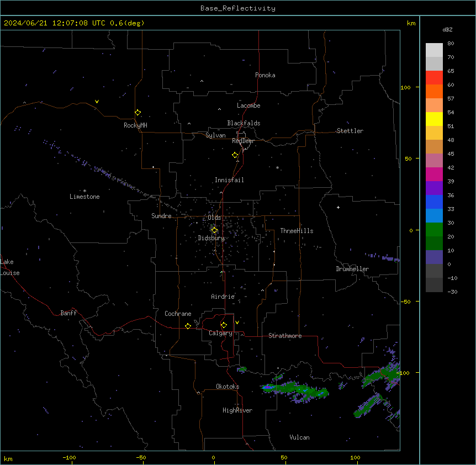Click the yellow marker near Cochrane

pyautogui.click(x=188, y=326)
